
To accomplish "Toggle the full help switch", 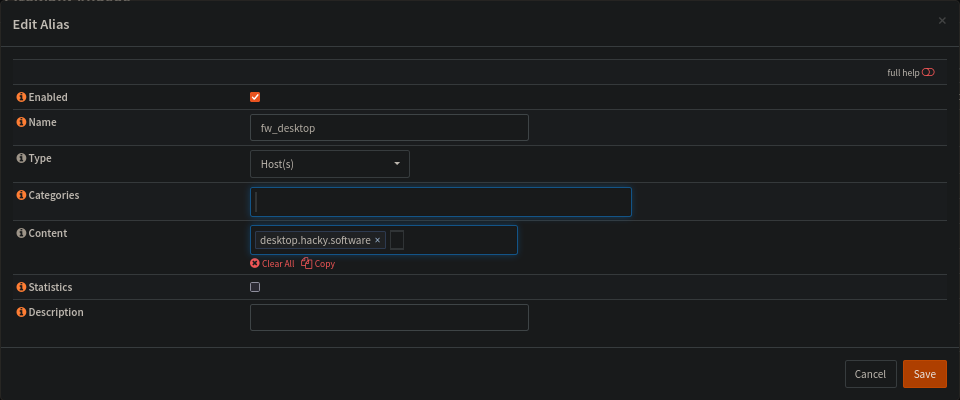I will [x=928, y=73].
